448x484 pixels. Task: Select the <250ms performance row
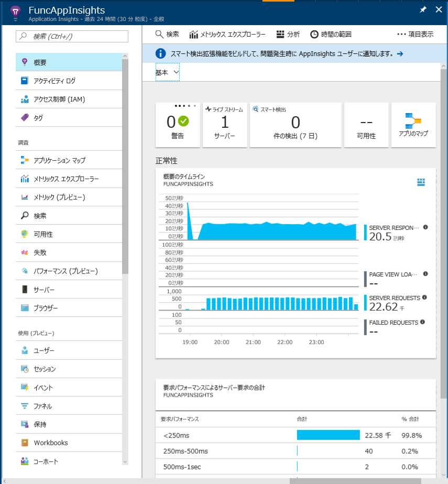coord(296,435)
